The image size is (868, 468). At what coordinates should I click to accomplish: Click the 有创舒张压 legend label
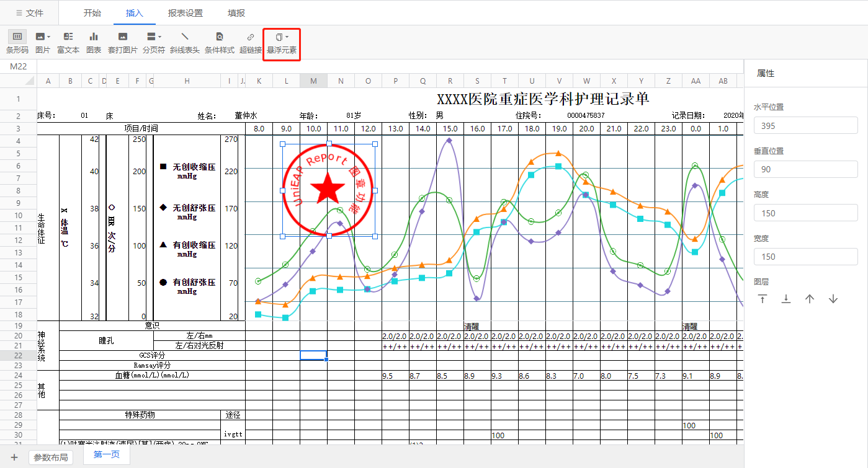pos(194,282)
